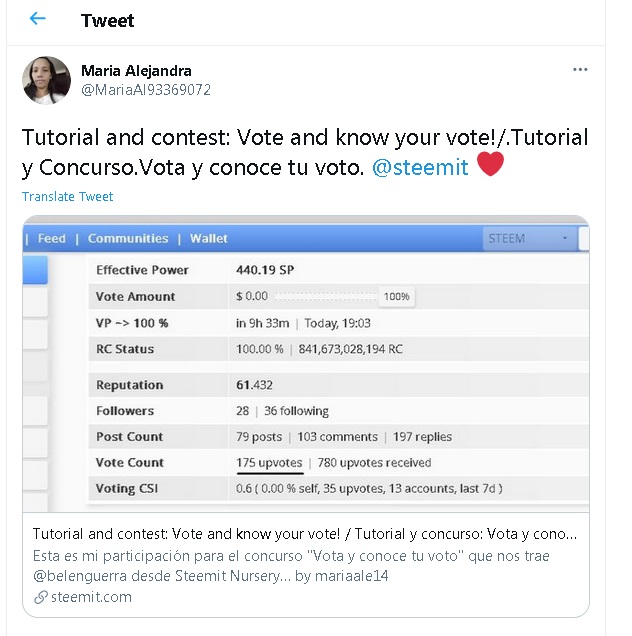This screenshot has width=632, height=636.
Task: Open Maria Alejandra display name
Action: point(136,71)
